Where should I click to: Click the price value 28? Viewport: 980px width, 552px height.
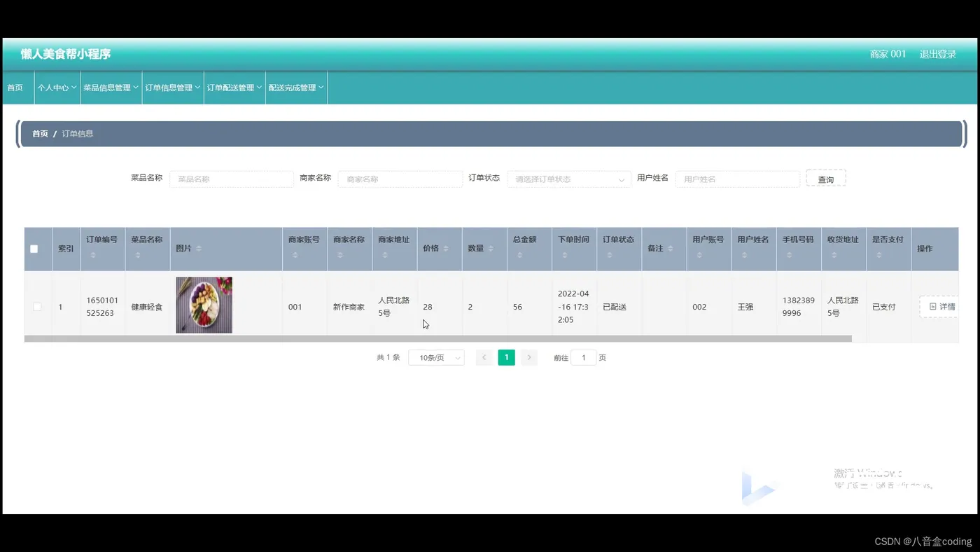pos(428,307)
